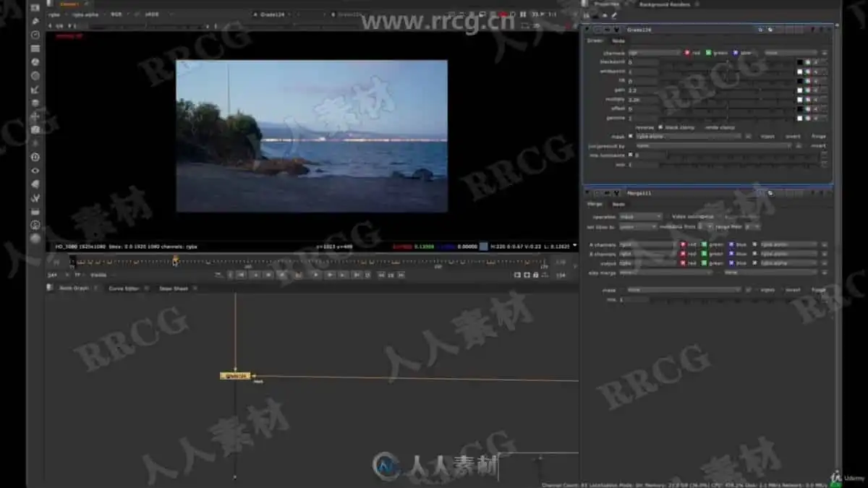Click whitepoint color swatch
Screen dimensions: 868x488
point(800,72)
